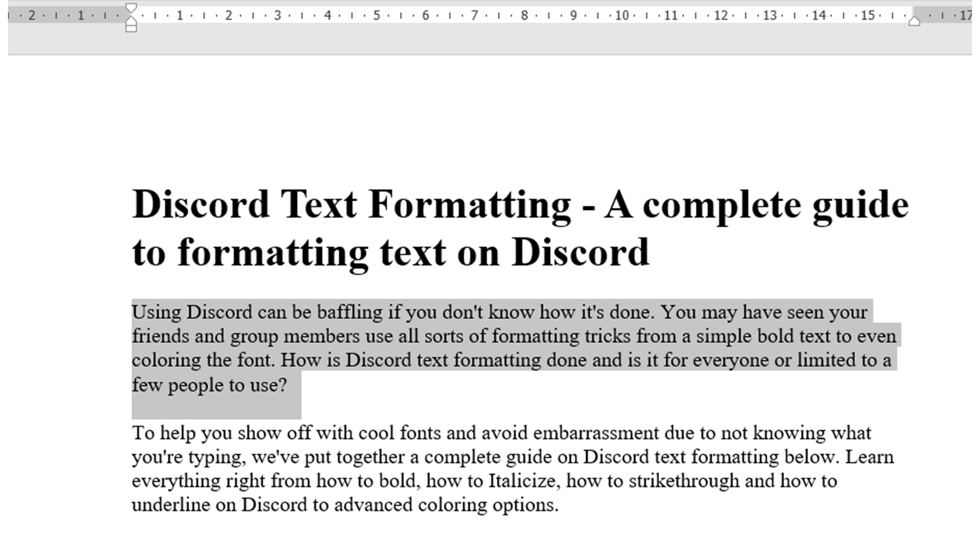This screenshot has width=980, height=551.
Task: Click "baffling" in the highlighted paragraph
Action: pos(349,312)
